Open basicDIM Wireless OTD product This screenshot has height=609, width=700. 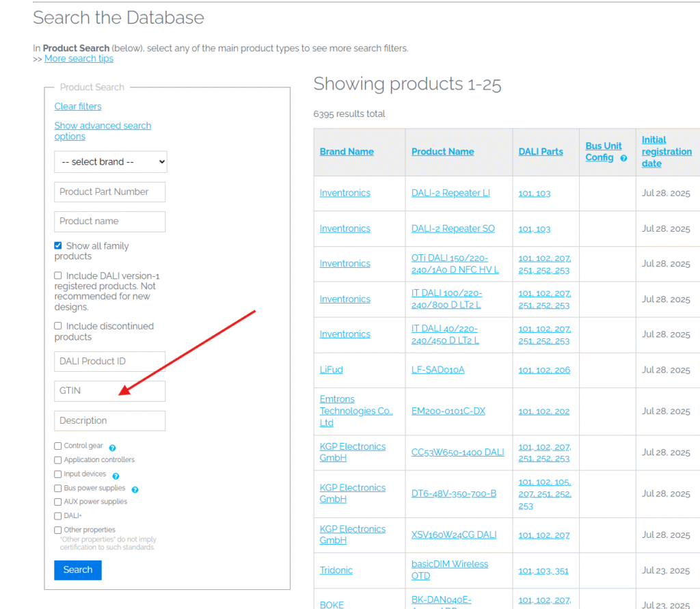pos(450,570)
